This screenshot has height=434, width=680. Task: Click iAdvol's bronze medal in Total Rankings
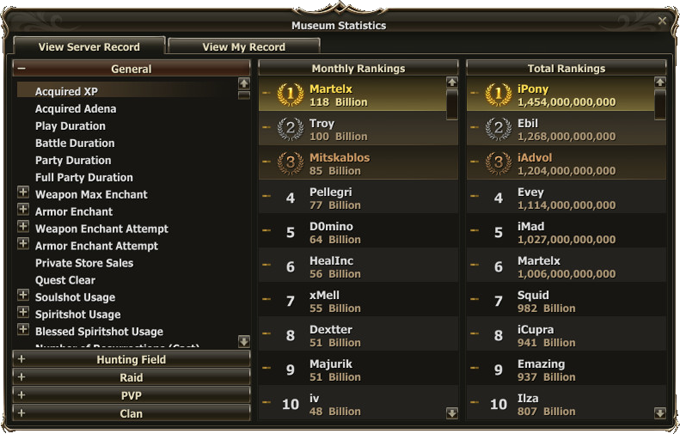tap(498, 163)
